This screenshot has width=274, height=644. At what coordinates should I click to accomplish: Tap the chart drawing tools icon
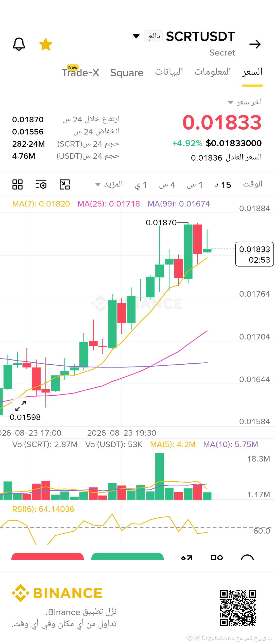65,184
